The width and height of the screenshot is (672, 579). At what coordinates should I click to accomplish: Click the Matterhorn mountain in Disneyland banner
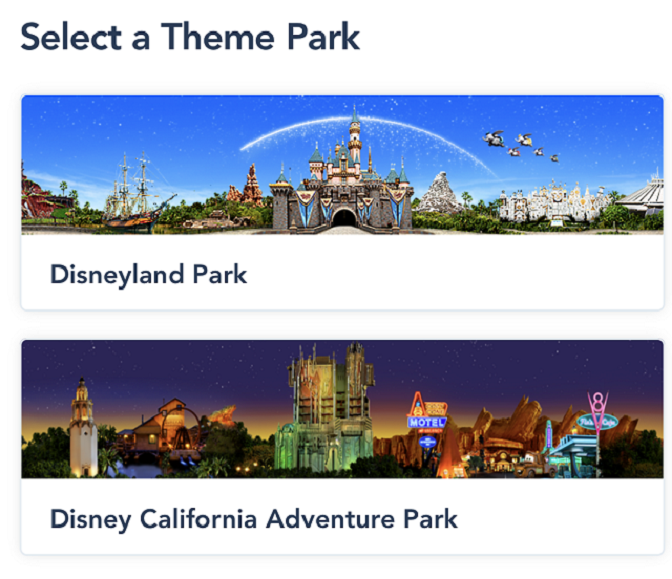click(x=438, y=193)
